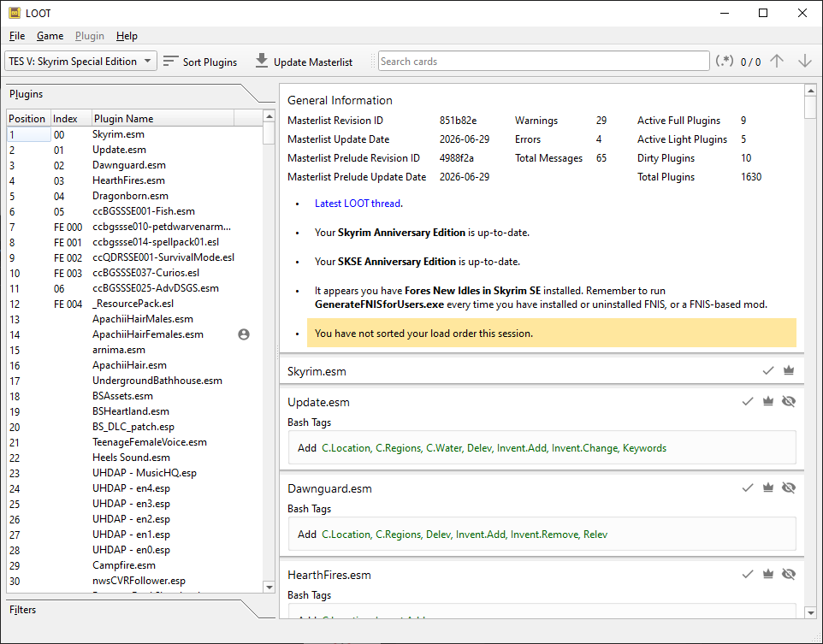Click the crown icon on HearthFires.esm card

tap(768, 574)
